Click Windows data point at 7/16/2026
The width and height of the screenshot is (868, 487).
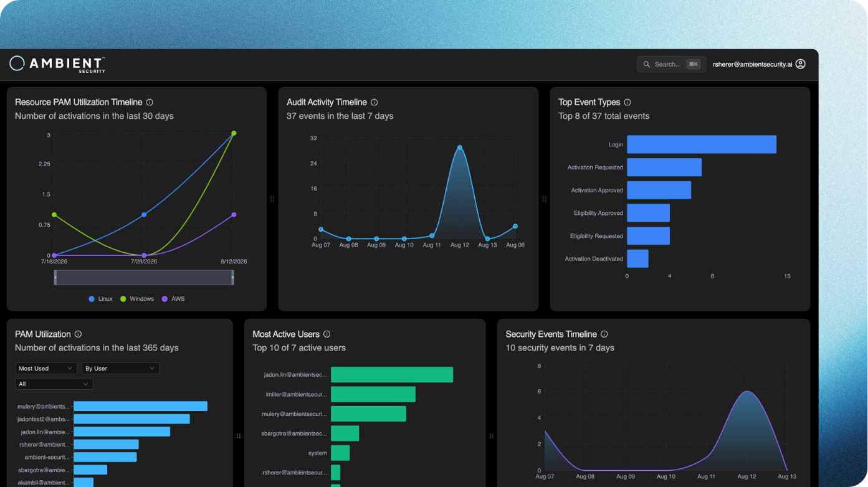tap(54, 215)
